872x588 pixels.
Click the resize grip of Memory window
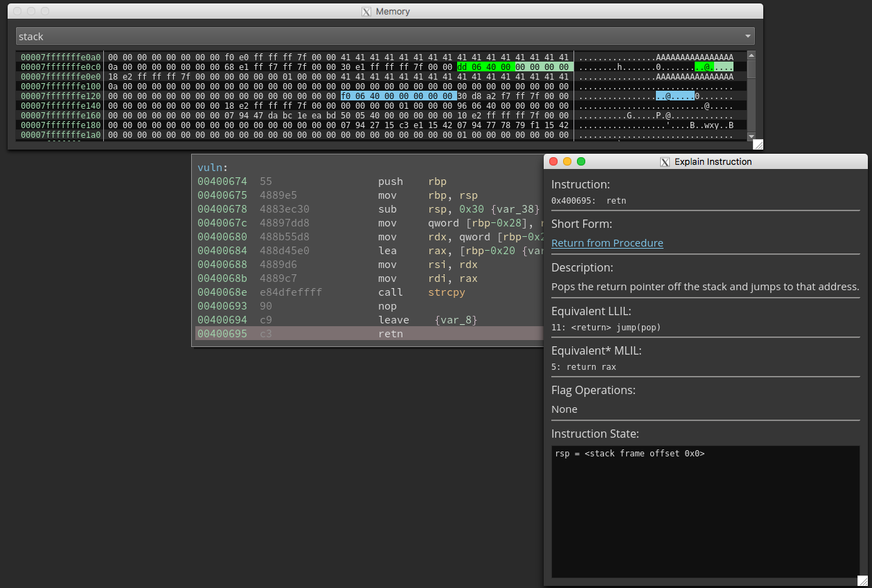(758, 144)
